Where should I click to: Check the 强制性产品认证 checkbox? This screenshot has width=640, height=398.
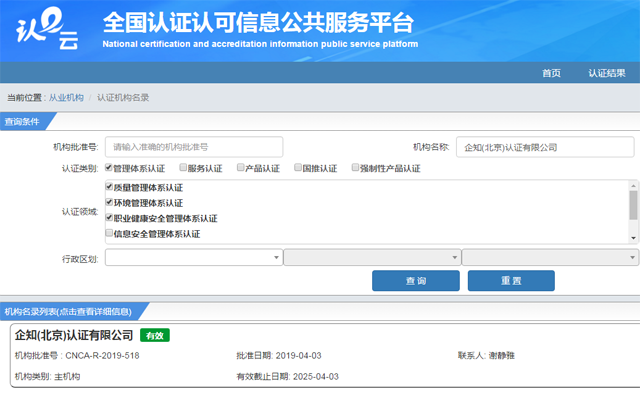click(x=355, y=167)
